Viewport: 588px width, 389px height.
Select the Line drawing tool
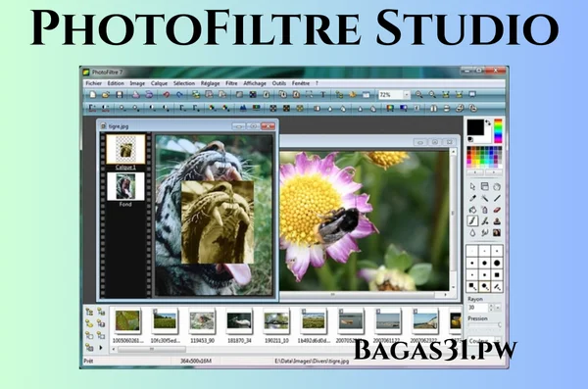pos(497,198)
